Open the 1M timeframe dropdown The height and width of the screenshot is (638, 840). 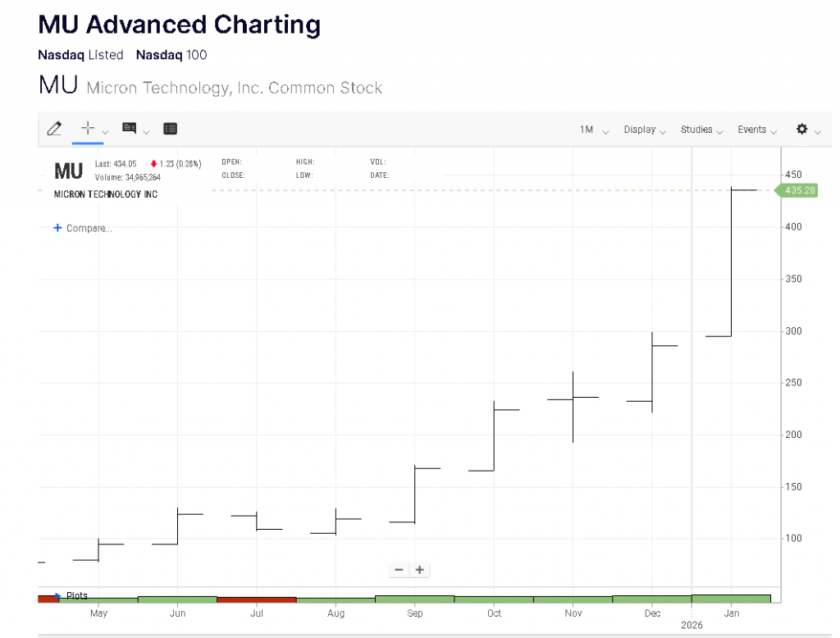[x=594, y=130]
